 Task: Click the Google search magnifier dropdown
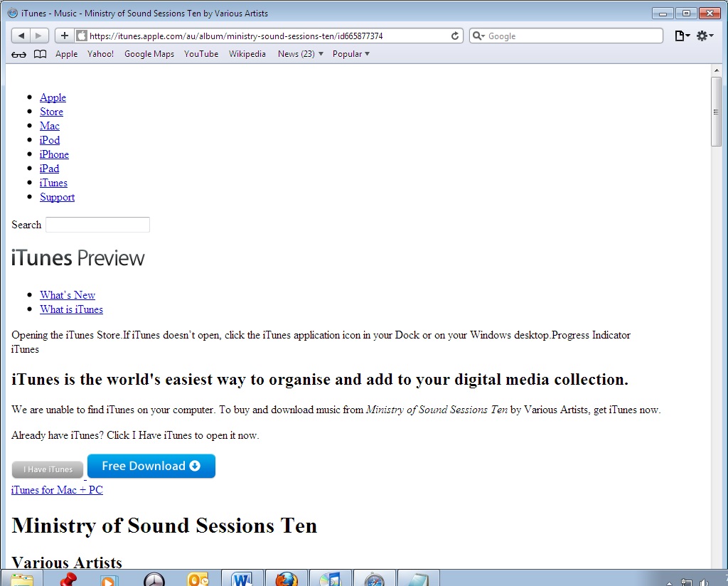click(478, 36)
